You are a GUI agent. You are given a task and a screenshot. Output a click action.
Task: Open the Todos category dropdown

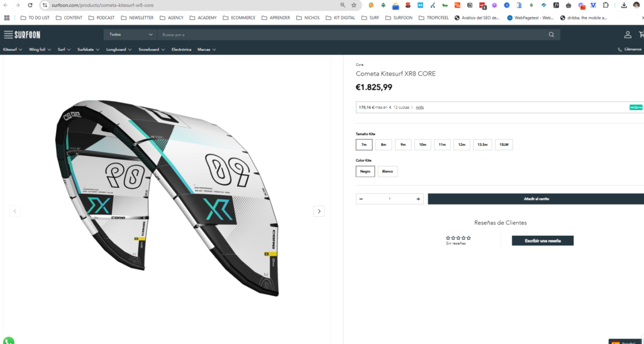tap(130, 35)
